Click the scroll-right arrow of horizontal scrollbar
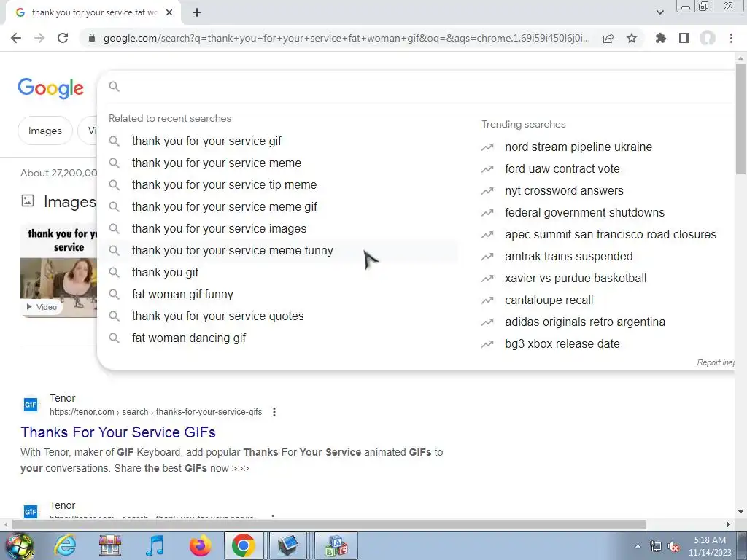 coord(729,525)
